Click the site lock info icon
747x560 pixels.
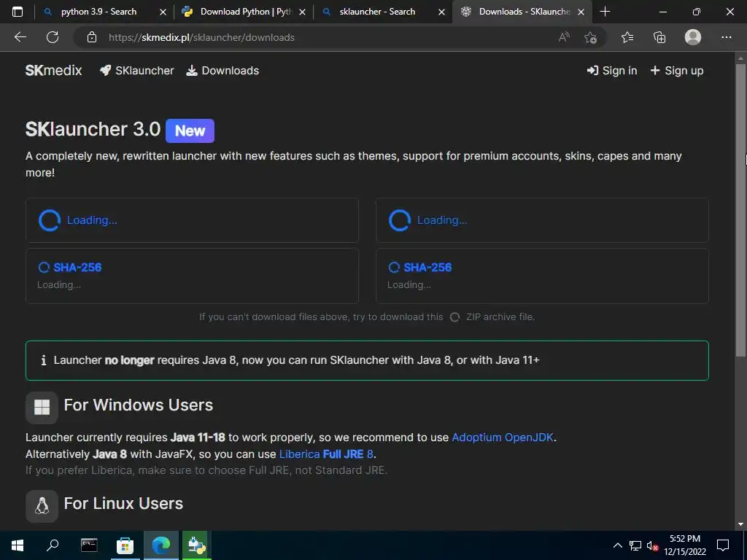pos(92,37)
